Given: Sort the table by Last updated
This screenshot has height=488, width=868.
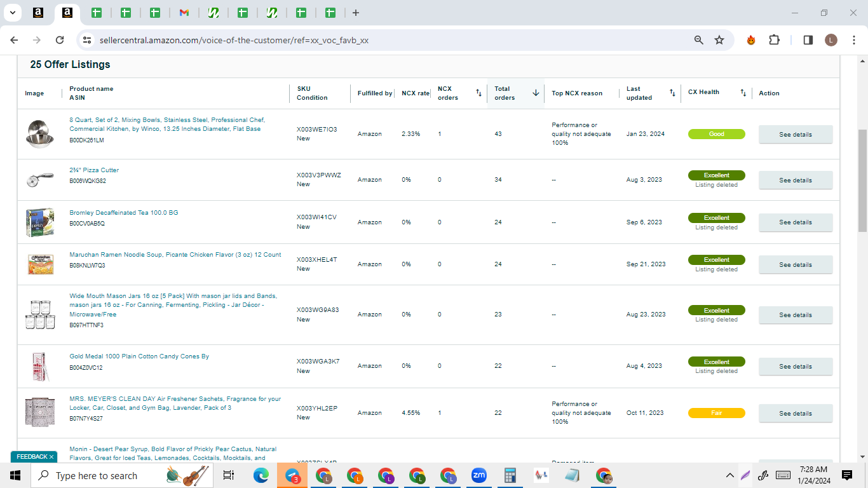Looking at the screenshot, I should 672,93.
